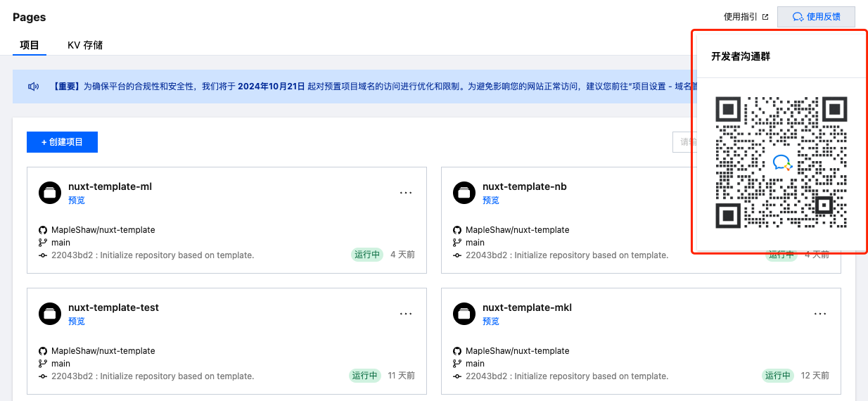Click the 12 天前 timestamp
This screenshot has height=401, width=868.
(x=815, y=376)
